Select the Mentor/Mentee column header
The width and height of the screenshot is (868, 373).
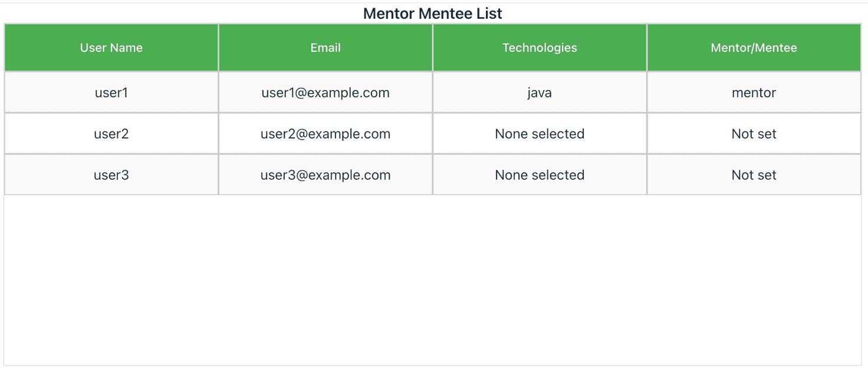click(x=754, y=48)
